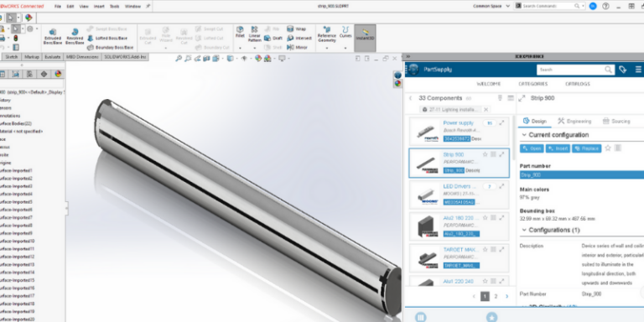The width and height of the screenshot is (644, 322).
Task: Toggle favorite star on Strip 900 item
Action: 485,154
